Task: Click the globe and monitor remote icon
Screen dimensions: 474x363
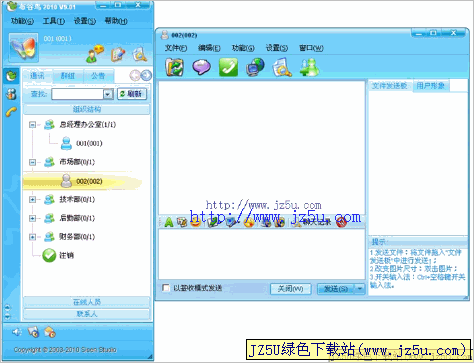Action: point(255,67)
